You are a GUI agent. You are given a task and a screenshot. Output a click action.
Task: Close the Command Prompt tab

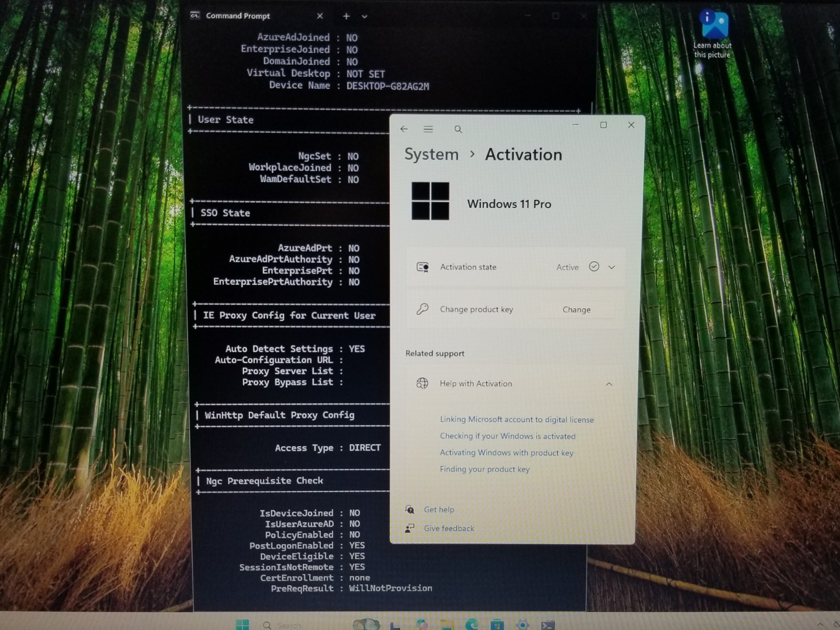(320, 16)
